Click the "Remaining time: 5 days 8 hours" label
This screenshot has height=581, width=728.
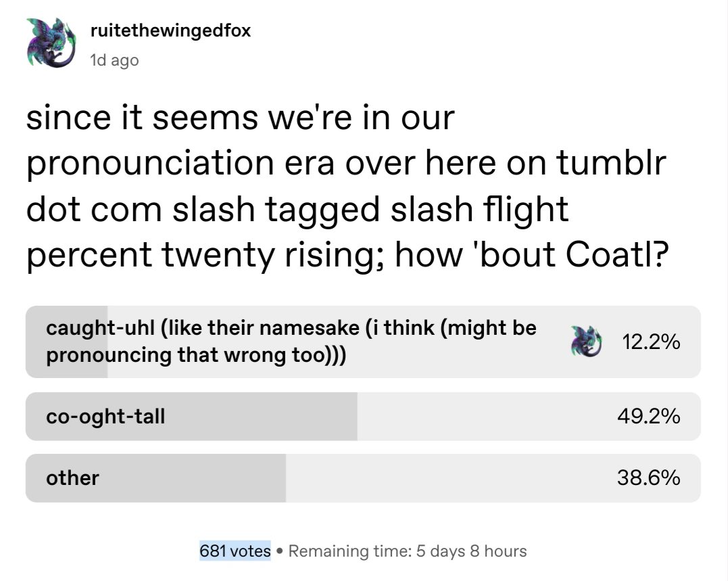click(408, 551)
